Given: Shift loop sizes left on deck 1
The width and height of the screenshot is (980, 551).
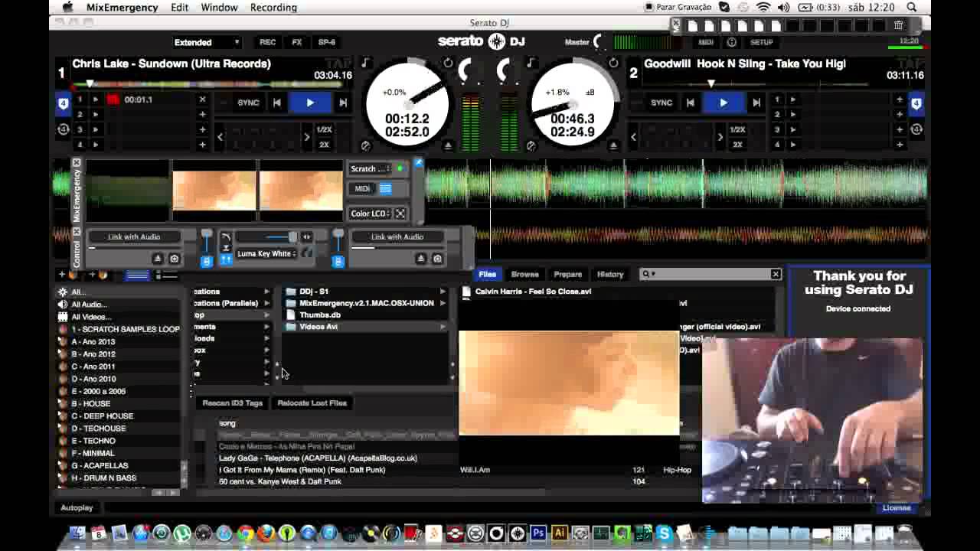Looking at the screenshot, I should point(220,137).
